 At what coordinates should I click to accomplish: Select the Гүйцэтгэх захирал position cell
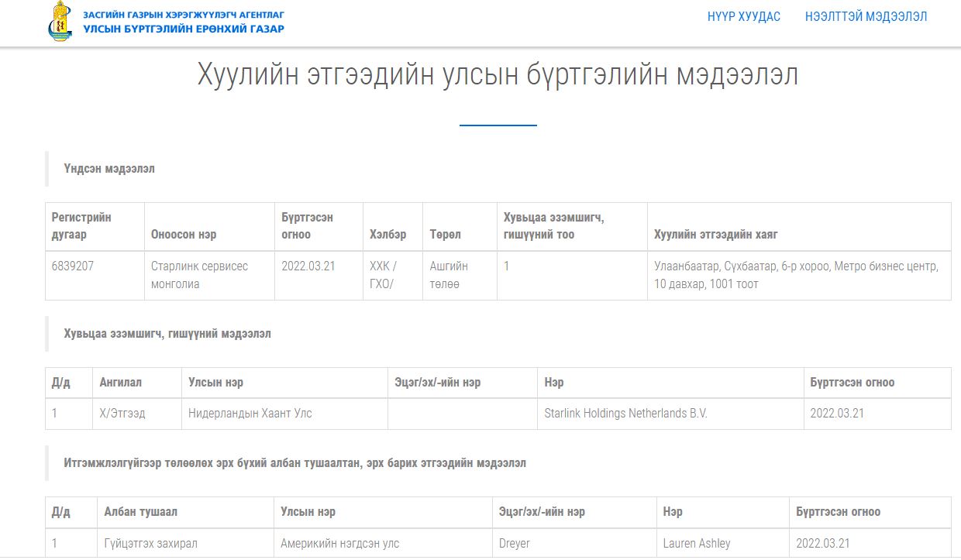(x=150, y=543)
